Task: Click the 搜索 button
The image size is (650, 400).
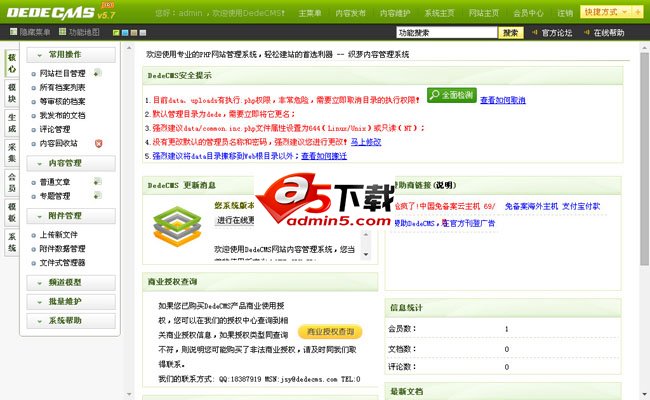Action: tap(511, 32)
